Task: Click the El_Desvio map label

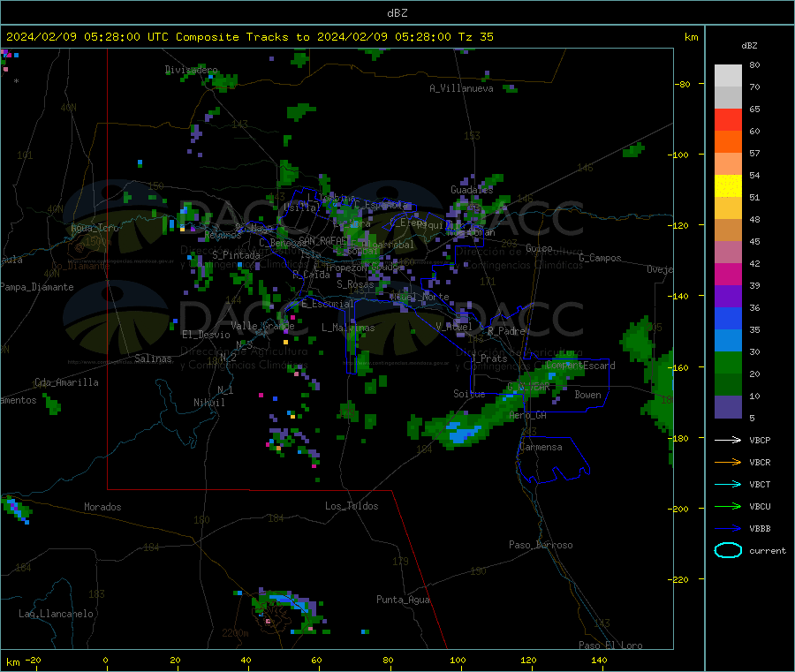Action: coord(207,335)
